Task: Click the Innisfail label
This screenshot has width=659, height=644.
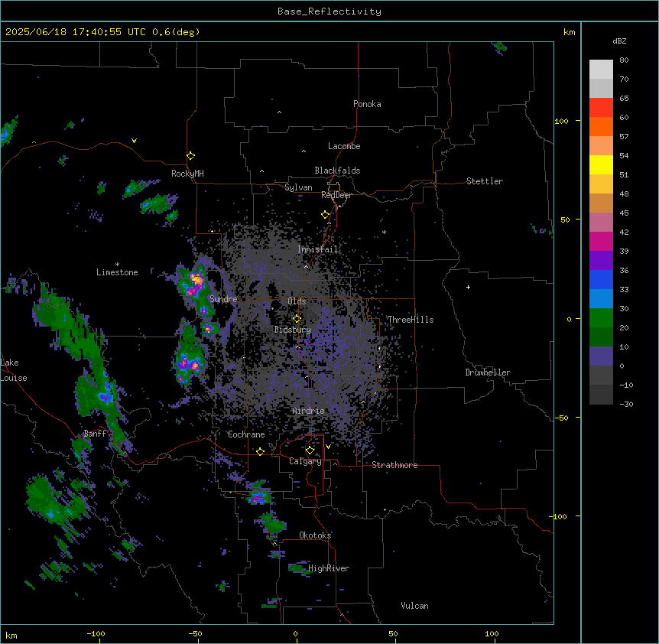Action: 317,249
